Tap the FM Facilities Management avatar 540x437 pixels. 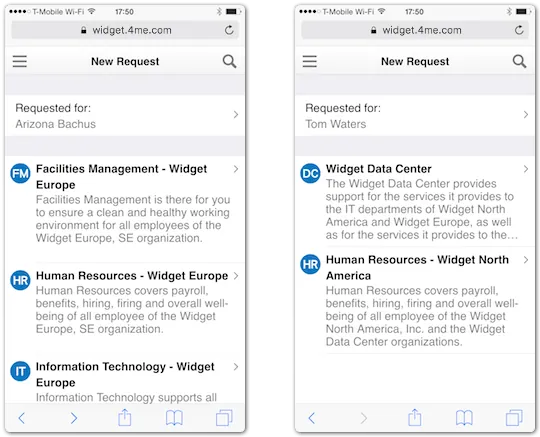click(20, 173)
